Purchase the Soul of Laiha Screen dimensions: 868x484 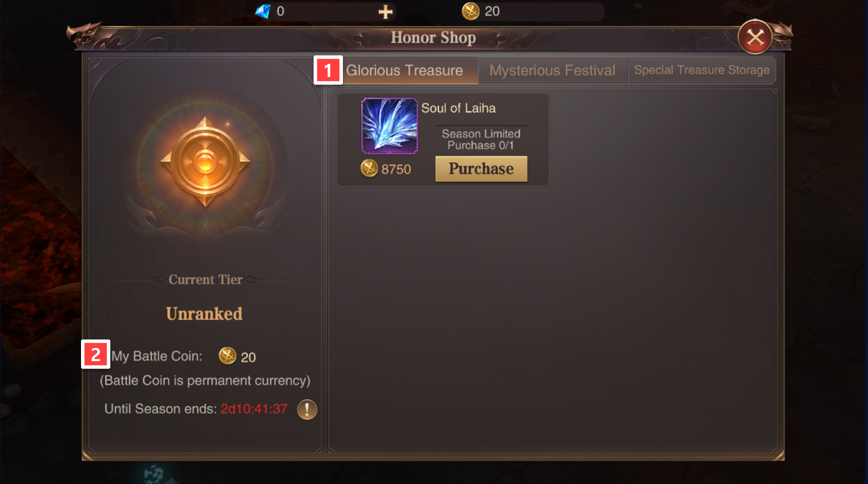[x=481, y=169]
